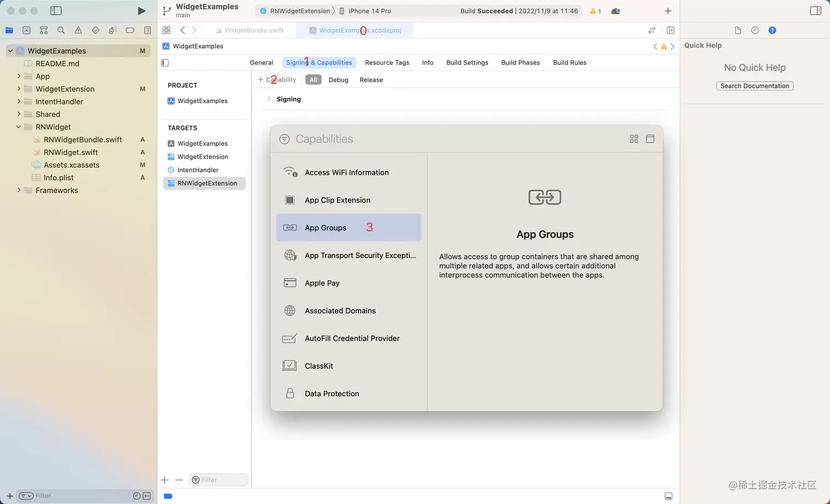Open the Report navigator
The image size is (830, 504).
click(x=147, y=30)
